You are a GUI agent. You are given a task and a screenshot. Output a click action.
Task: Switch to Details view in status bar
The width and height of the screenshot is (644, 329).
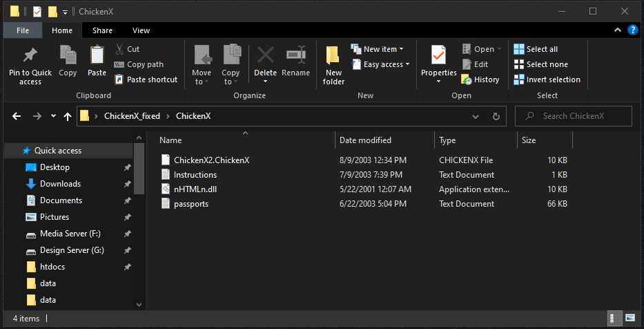point(615,318)
